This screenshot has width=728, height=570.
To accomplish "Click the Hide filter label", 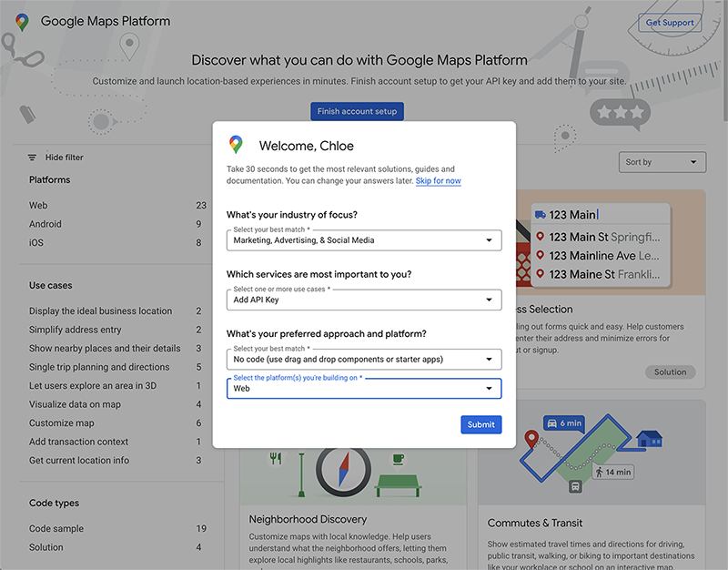I will coord(64,158).
